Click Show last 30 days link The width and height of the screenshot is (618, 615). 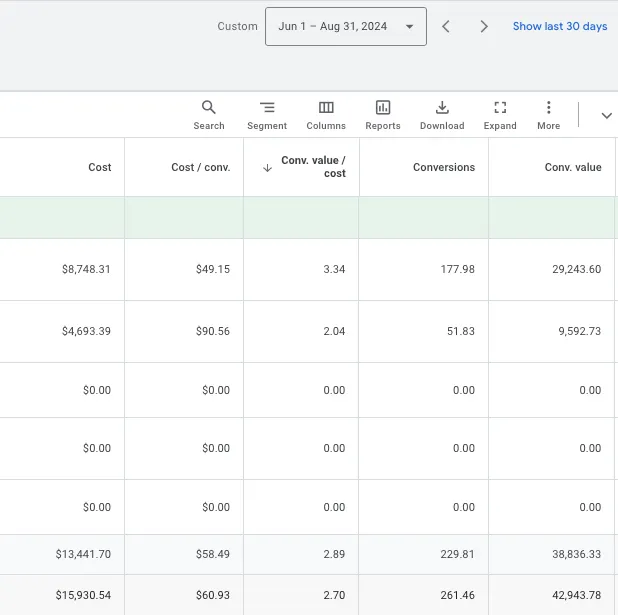point(559,27)
